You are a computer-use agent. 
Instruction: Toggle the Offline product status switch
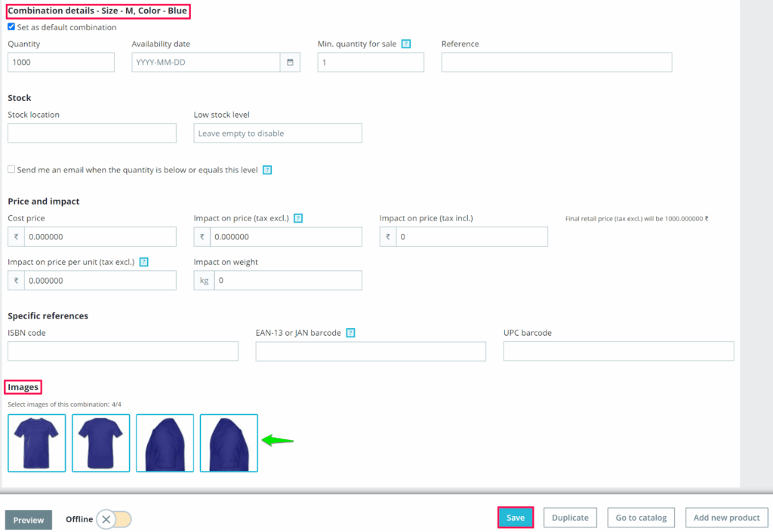coord(115,519)
